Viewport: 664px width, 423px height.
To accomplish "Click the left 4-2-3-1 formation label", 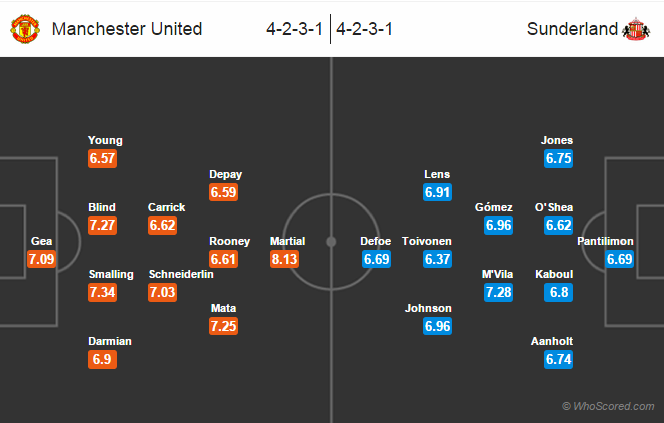I will (294, 28).
